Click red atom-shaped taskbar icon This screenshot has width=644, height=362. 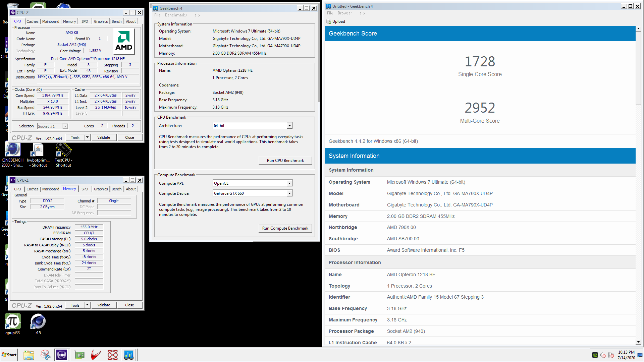(x=113, y=355)
